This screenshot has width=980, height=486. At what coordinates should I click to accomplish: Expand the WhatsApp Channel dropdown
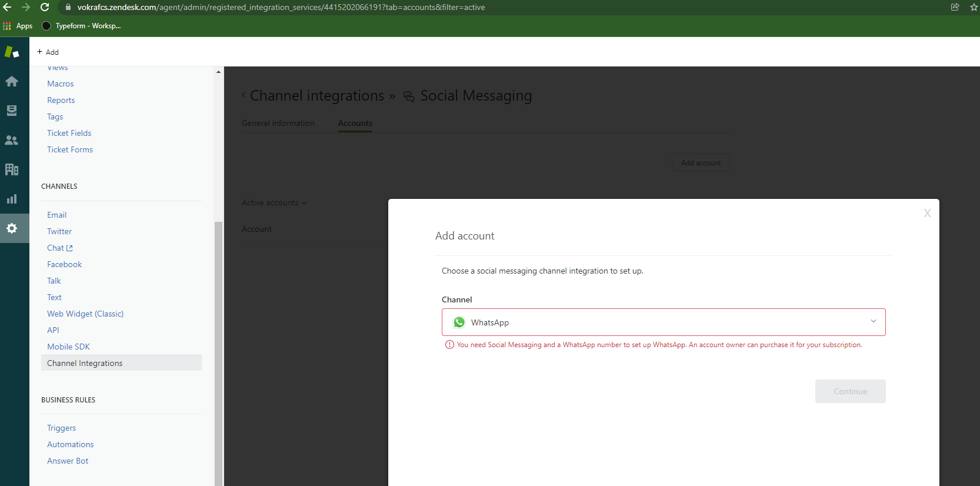(x=663, y=322)
